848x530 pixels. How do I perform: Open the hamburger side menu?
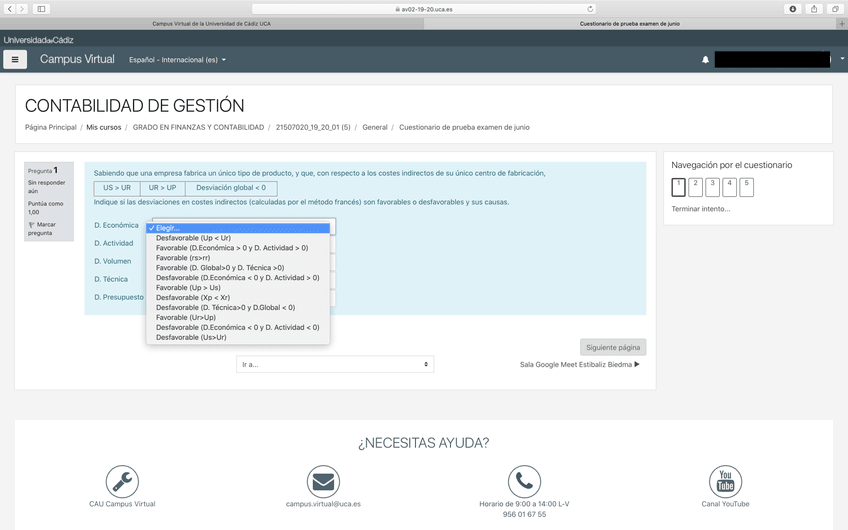point(15,60)
